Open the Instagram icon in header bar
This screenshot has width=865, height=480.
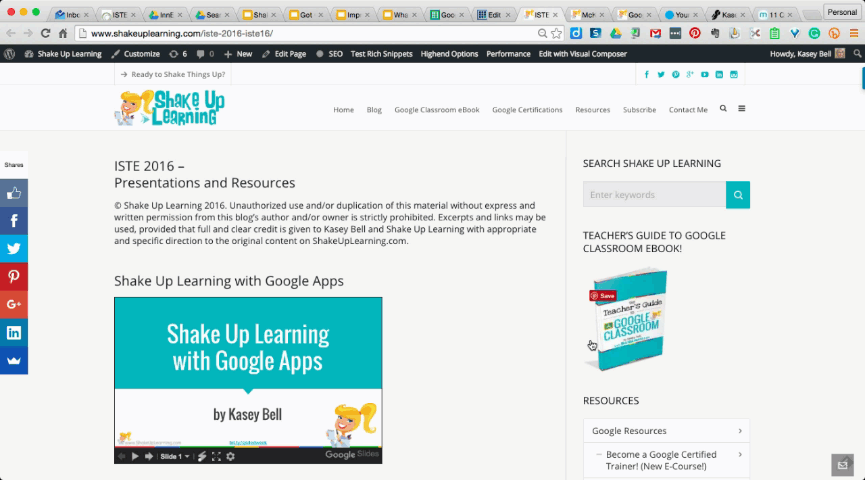(734, 74)
